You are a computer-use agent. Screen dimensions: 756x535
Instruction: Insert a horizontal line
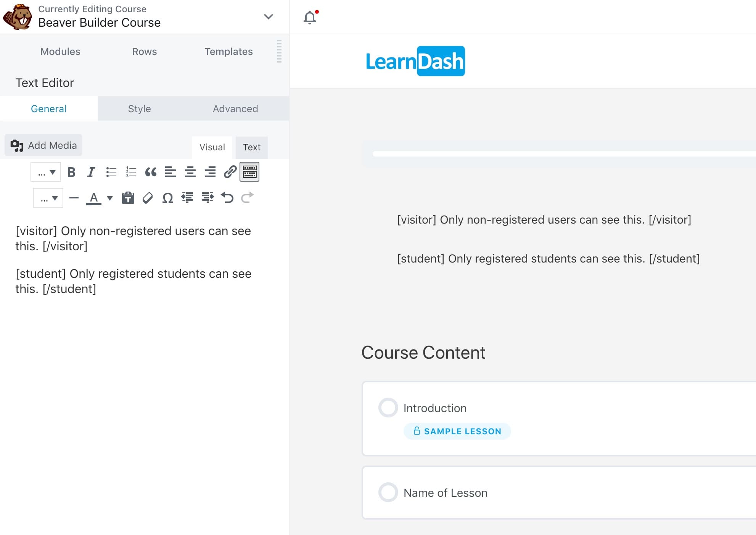click(74, 198)
